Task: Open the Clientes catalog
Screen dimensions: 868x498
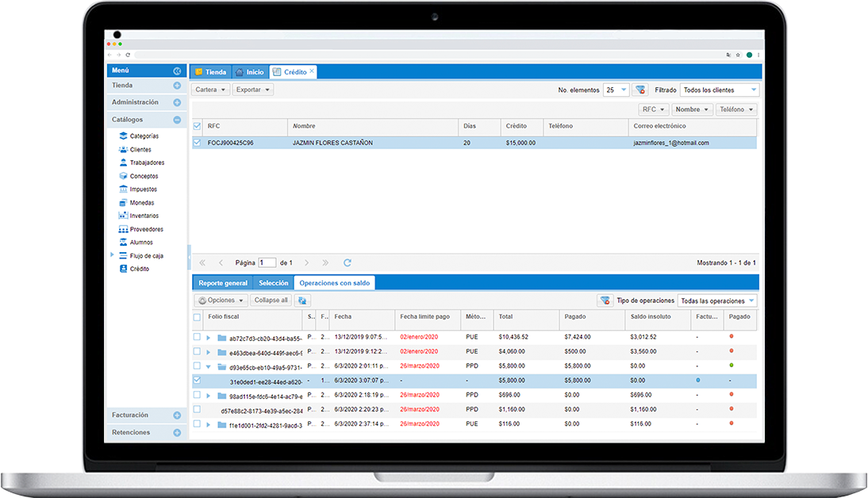Action: 140,150
